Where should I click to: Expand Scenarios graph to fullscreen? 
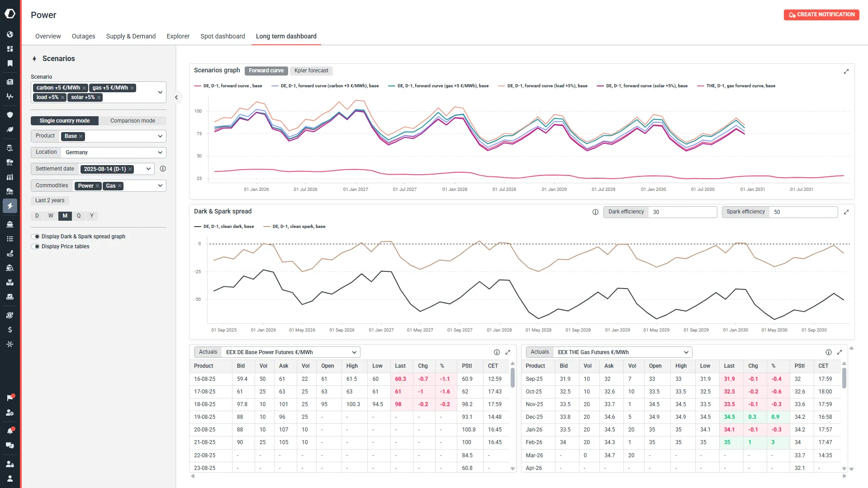click(x=846, y=71)
